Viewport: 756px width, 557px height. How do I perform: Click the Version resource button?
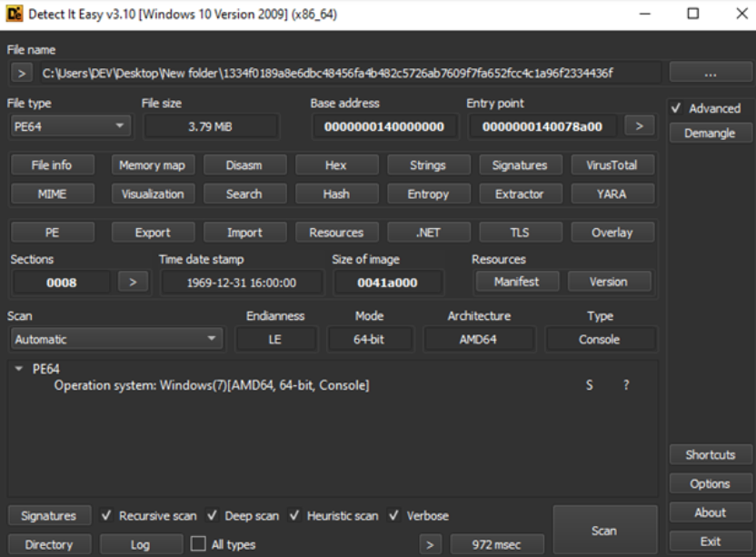click(x=610, y=281)
